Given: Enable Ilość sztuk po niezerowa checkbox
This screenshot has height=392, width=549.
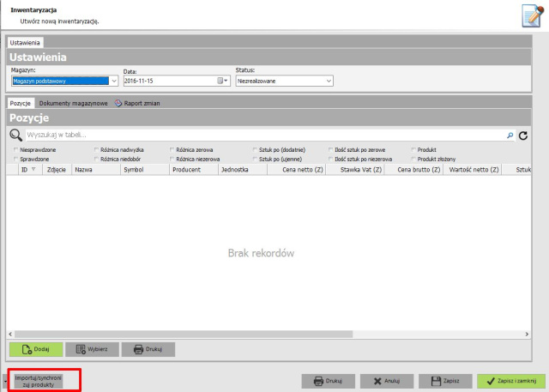Looking at the screenshot, I should 330,160.
